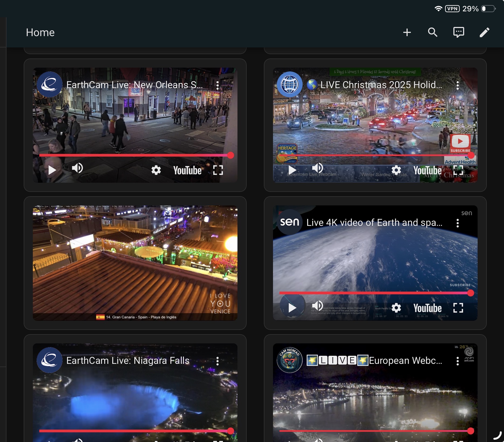The height and width of the screenshot is (442, 504).
Task: Open settings gear on New Orleans video
Action: 156,170
